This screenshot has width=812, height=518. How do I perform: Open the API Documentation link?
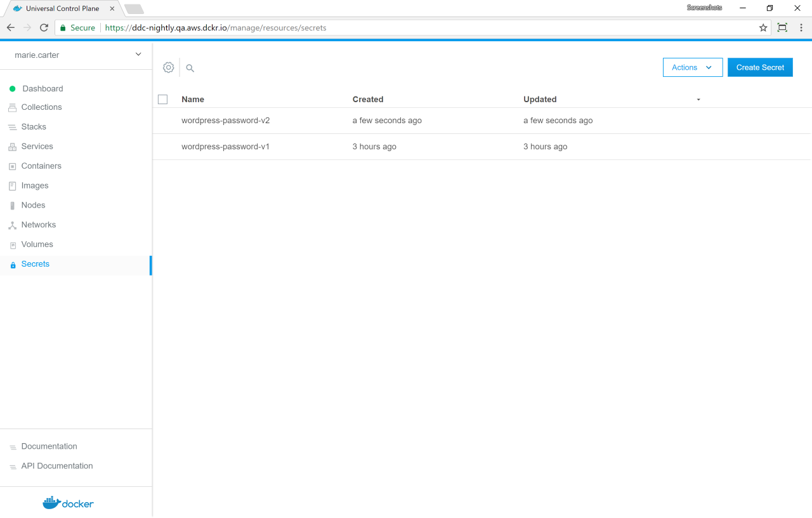pos(57,466)
